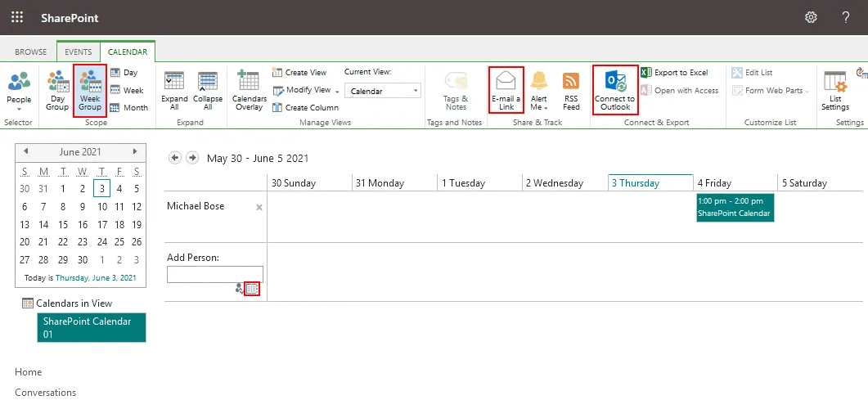
Task: Click the Add Person input field
Action: pyautogui.click(x=214, y=274)
